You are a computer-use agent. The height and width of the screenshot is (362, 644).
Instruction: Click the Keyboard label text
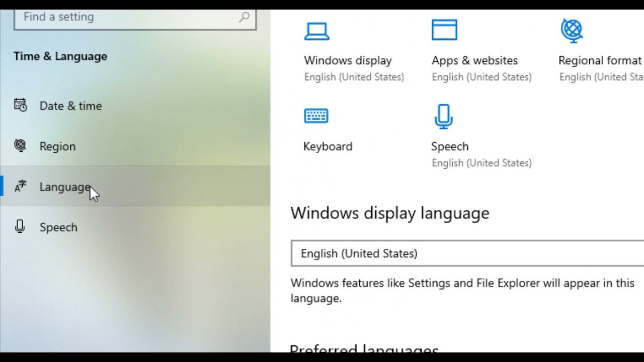(328, 146)
